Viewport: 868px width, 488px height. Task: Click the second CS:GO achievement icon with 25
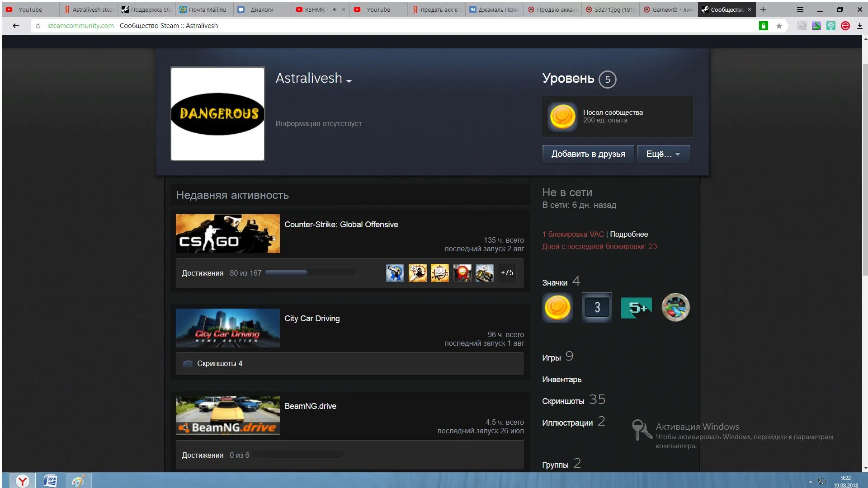pyautogui.click(x=417, y=273)
